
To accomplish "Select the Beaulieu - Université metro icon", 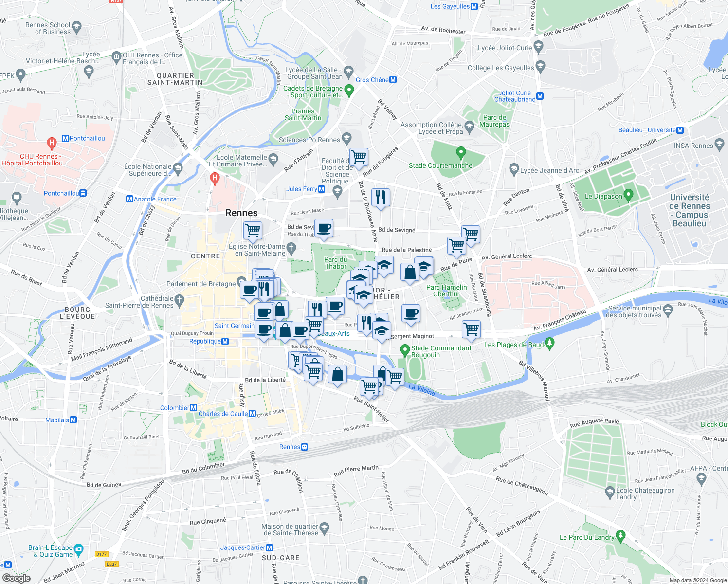I will [680, 130].
